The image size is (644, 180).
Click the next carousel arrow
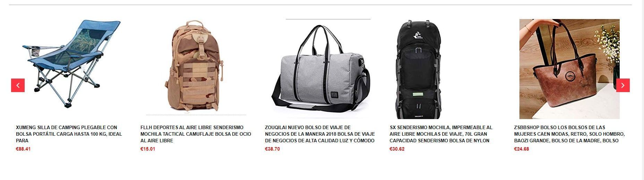[623, 85]
